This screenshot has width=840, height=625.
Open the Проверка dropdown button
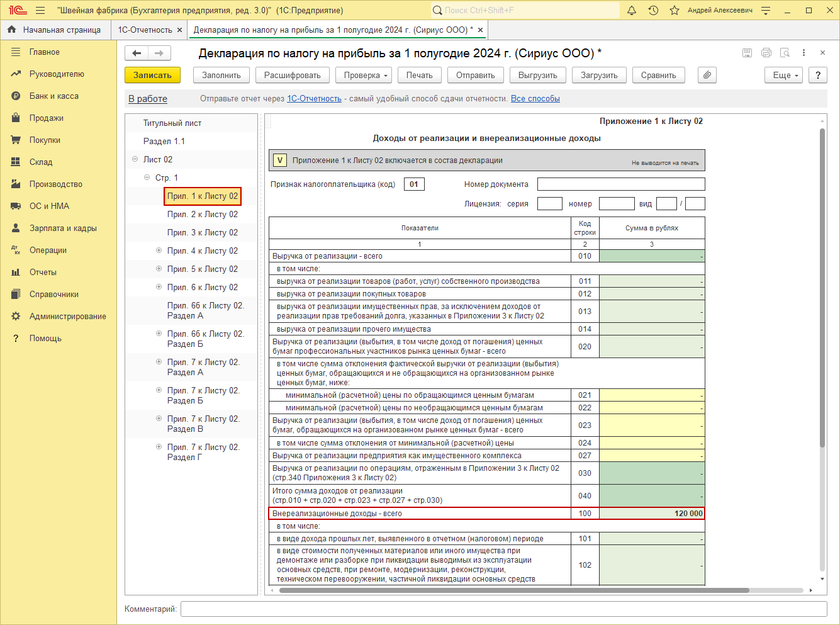(x=364, y=75)
